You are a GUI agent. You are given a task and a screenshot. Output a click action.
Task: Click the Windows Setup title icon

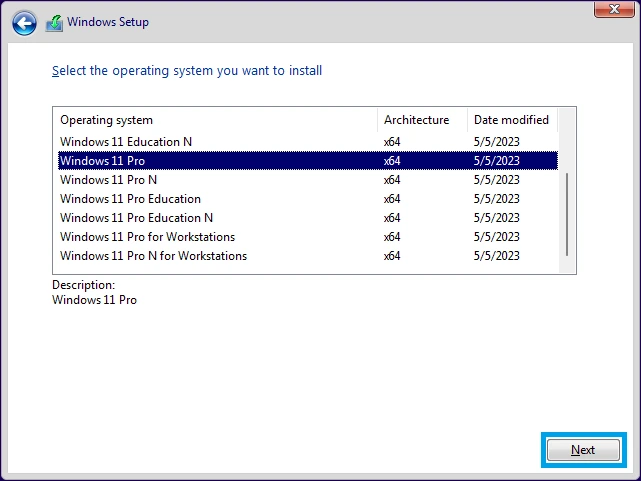(54, 22)
